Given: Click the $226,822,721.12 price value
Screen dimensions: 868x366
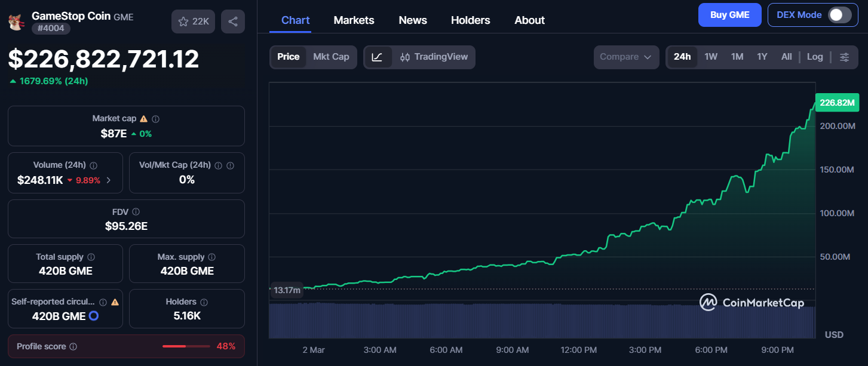Looking at the screenshot, I should pos(103,59).
